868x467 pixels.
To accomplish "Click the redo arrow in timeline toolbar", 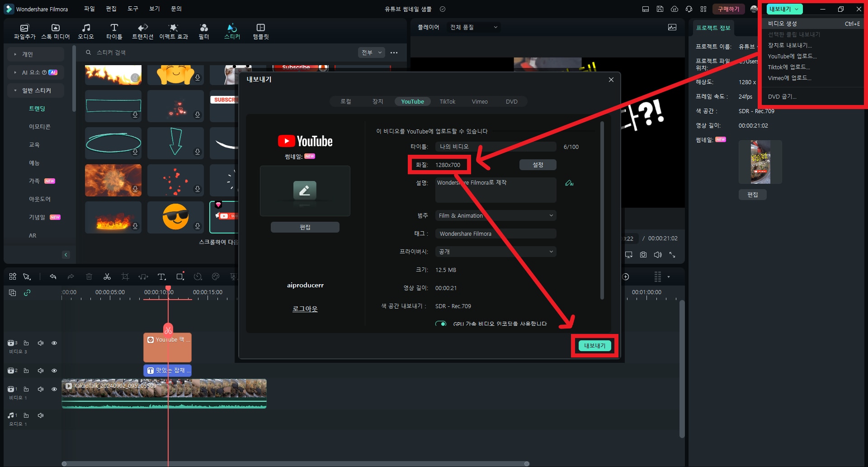I will 71,276.
